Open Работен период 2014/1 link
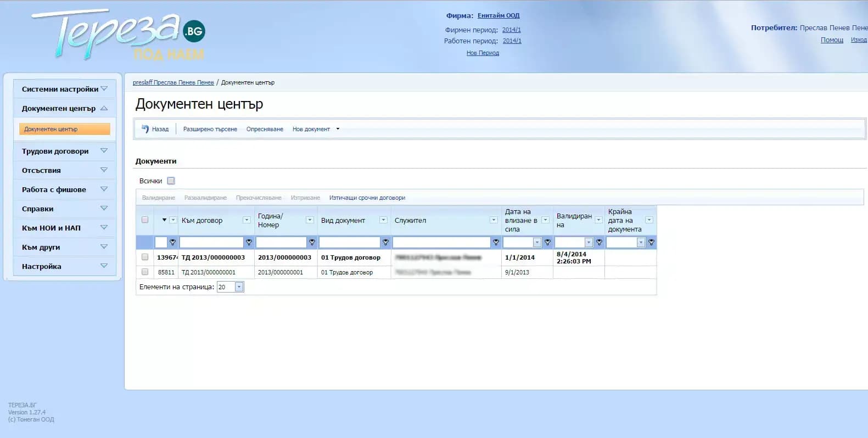 click(x=512, y=41)
